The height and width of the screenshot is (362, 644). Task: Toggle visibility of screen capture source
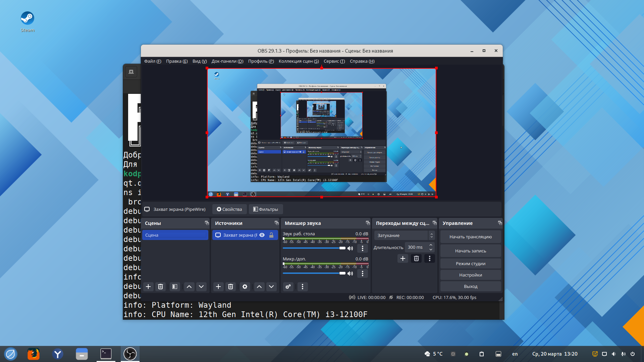(x=262, y=235)
